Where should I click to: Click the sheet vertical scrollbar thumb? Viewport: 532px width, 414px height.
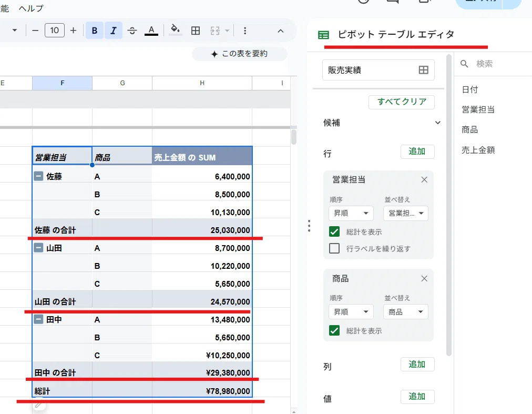293,137
